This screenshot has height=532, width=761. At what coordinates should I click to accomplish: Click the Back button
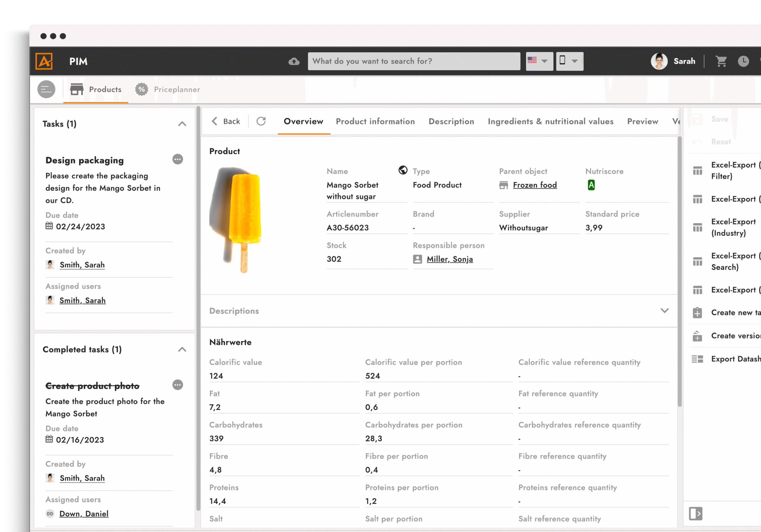[225, 121]
